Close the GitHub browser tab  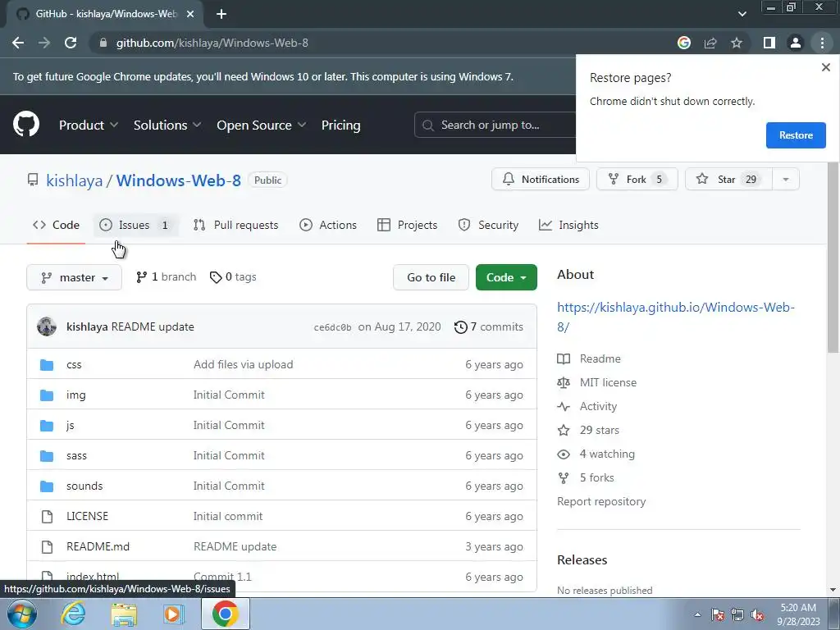tap(190, 14)
